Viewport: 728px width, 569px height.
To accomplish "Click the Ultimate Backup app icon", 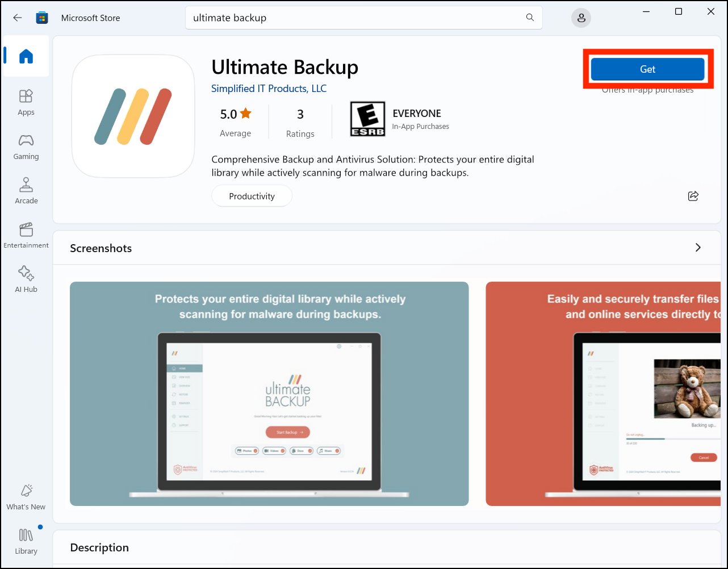I will (x=133, y=116).
